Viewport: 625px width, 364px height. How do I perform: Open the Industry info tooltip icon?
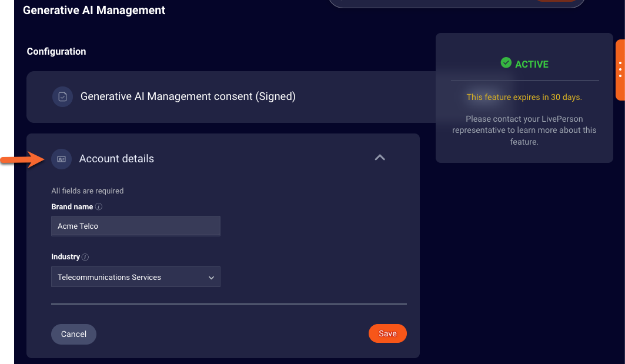pyautogui.click(x=85, y=257)
